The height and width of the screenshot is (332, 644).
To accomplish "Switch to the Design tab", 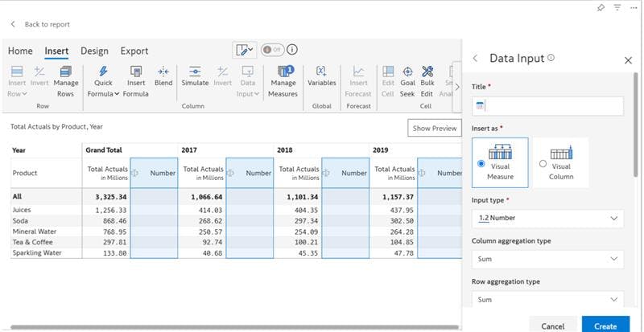I will point(94,51).
